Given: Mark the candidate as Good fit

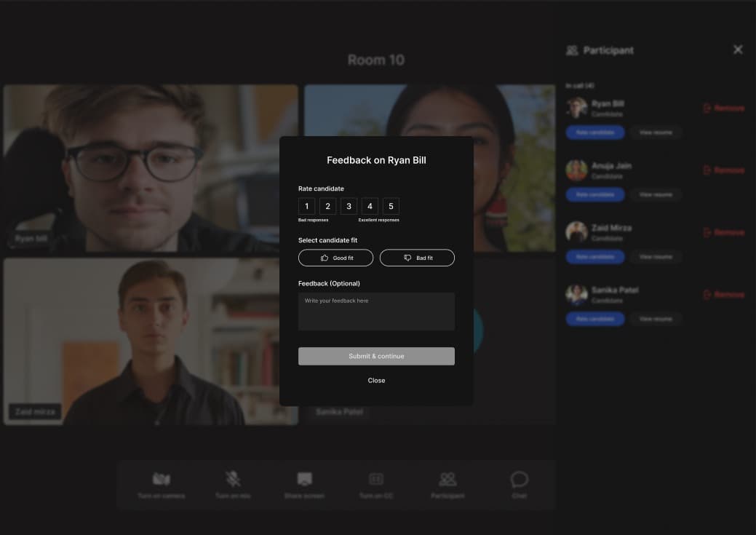Looking at the screenshot, I should pyautogui.click(x=335, y=257).
